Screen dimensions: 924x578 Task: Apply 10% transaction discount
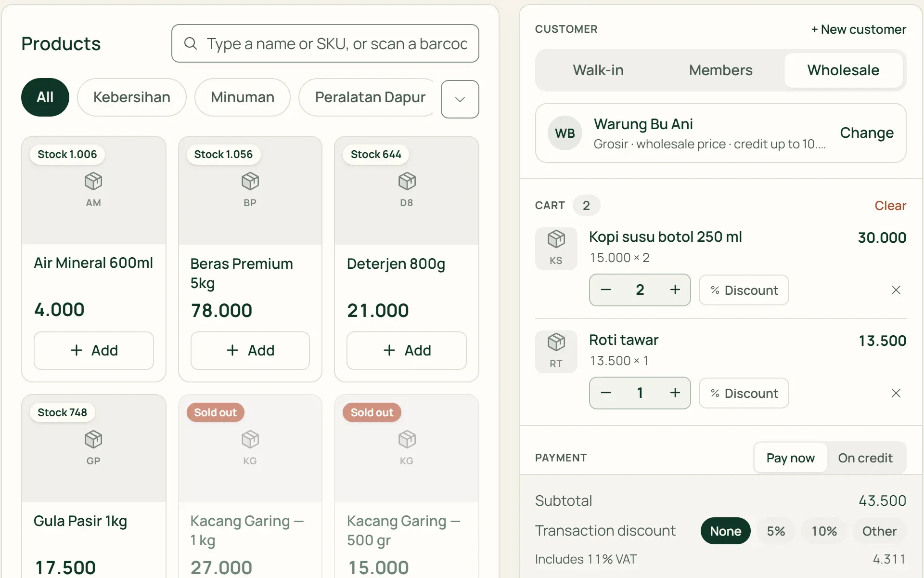(824, 531)
